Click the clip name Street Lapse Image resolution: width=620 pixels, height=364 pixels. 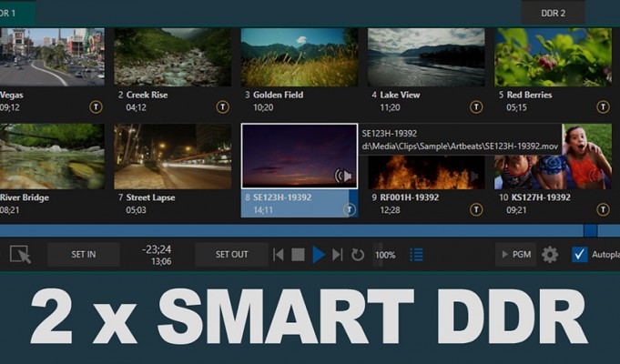(150, 197)
